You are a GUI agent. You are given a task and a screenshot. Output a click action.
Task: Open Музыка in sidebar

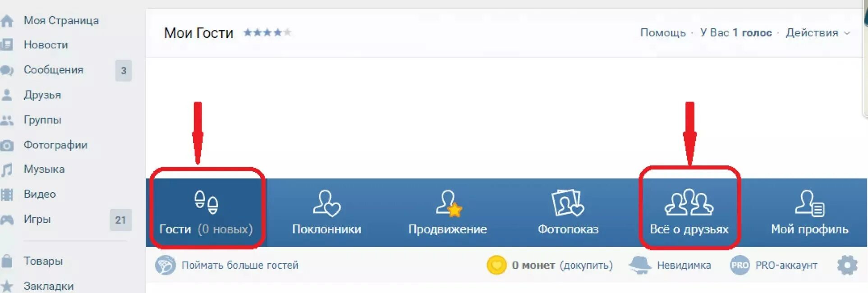[44, 169]
